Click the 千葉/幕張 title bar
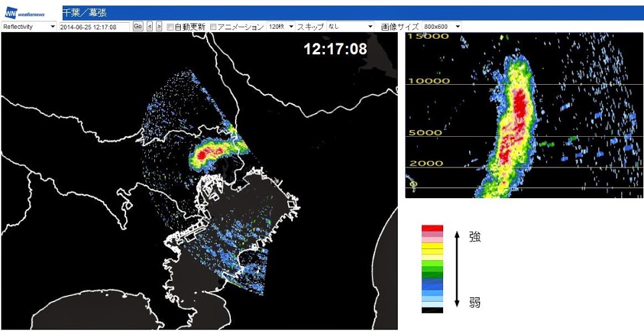 [353, 13]
